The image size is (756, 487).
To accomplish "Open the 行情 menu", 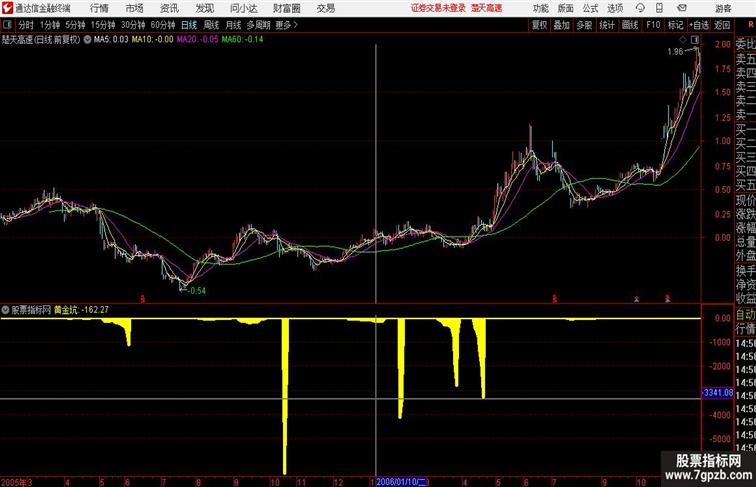I will coord(99,8).
